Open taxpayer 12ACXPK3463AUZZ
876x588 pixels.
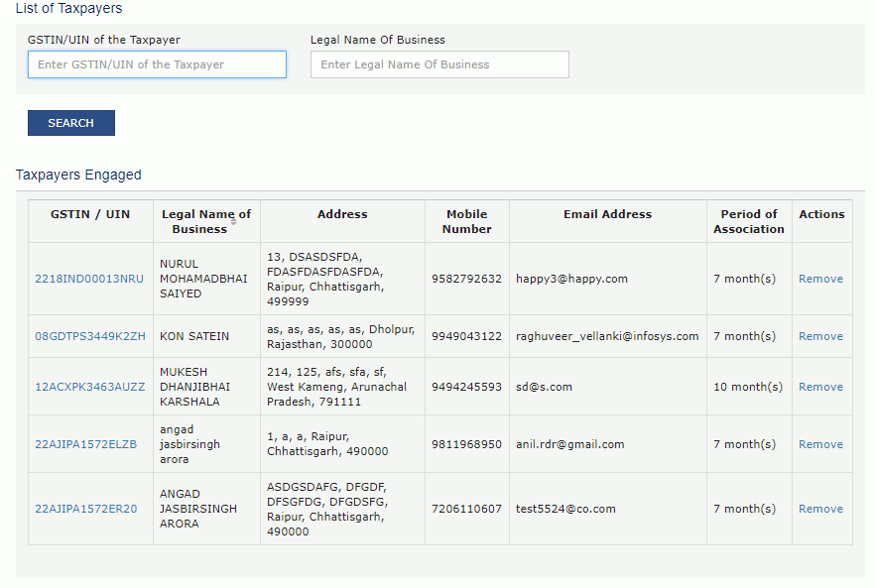90,387
